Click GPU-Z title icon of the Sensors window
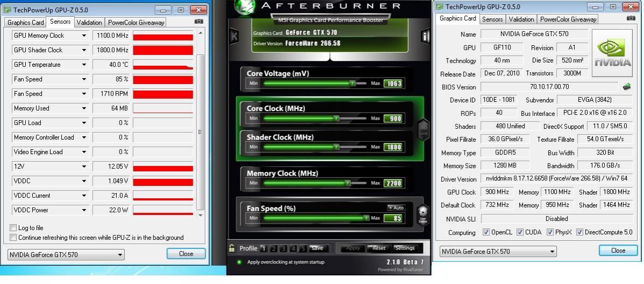 8,10
